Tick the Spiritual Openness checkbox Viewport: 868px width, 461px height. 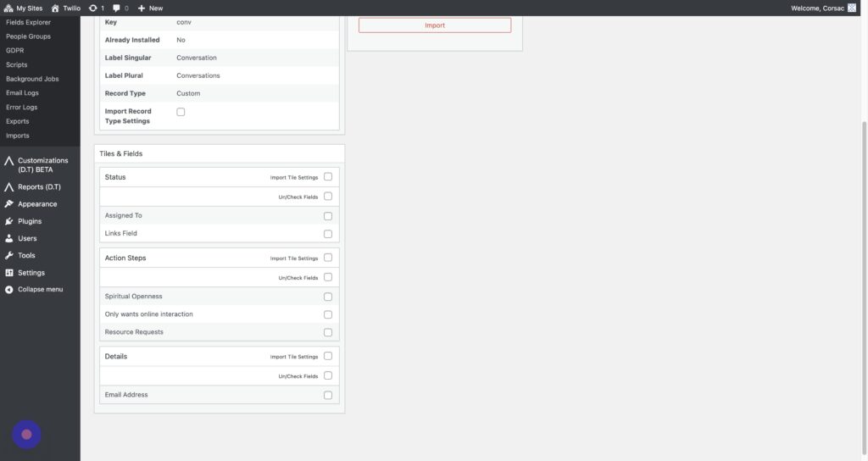point(328,297)
